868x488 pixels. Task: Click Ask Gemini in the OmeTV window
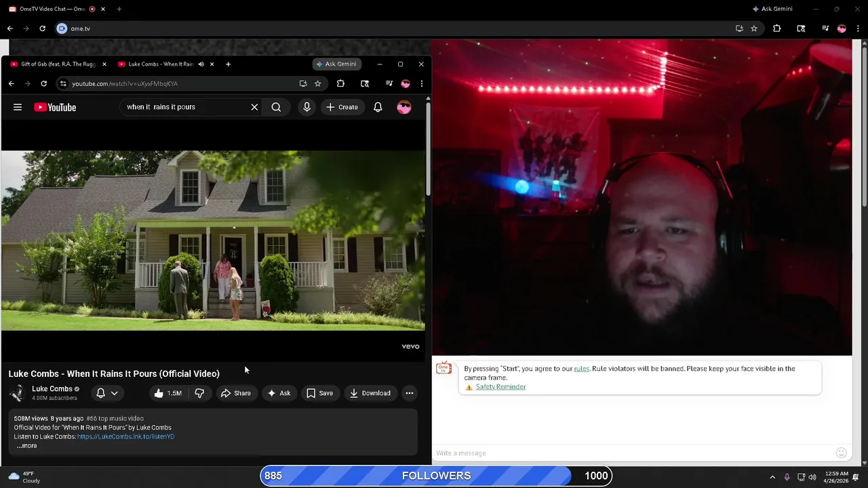772,9
